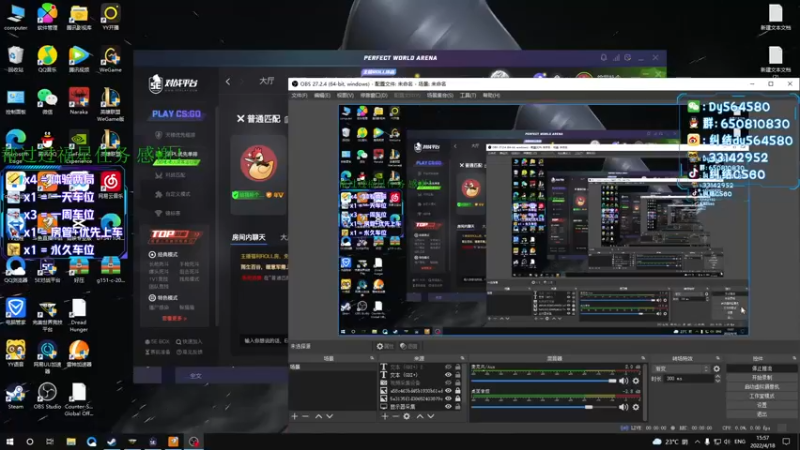The height and width of the screenshot is (450, 800).
Task: Open OBS Edit menu
Action: tap(321, 95)
